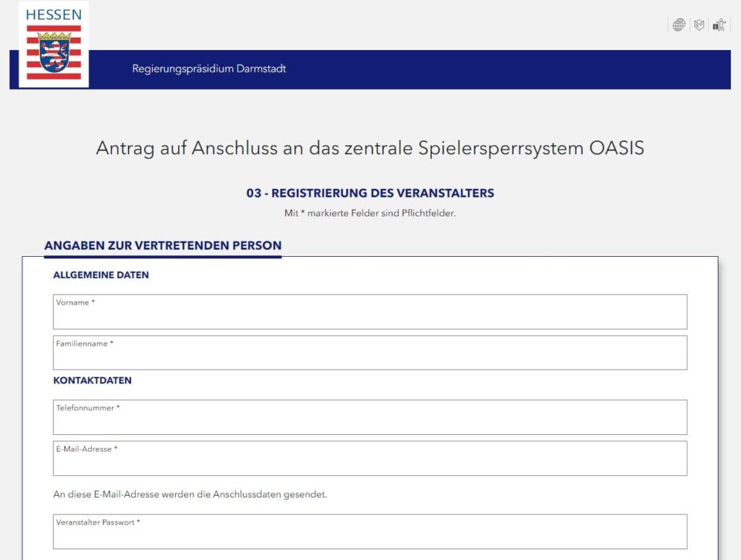741x560 pixels.
Task: Click the E-Mail-Adresse field
Action: click(x=370, y=459)
